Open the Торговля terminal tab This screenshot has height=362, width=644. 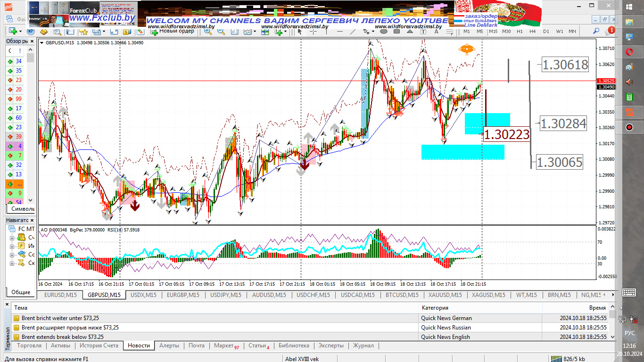point(29,346)
